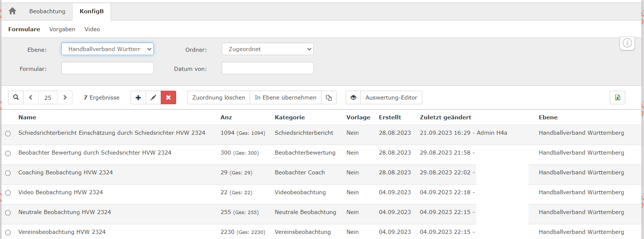
Task: Open the Vorgaben submenu
Action: click(62, 29)
